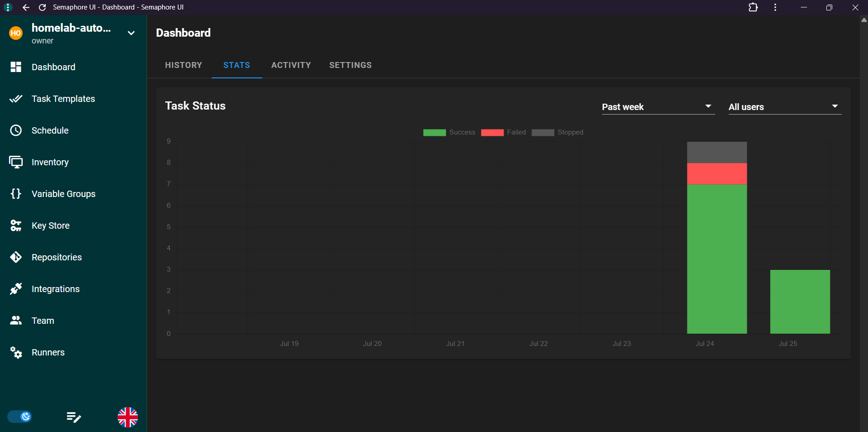Click the Schedule clock icon
This screenshot has height=432, width=868.
16,130
